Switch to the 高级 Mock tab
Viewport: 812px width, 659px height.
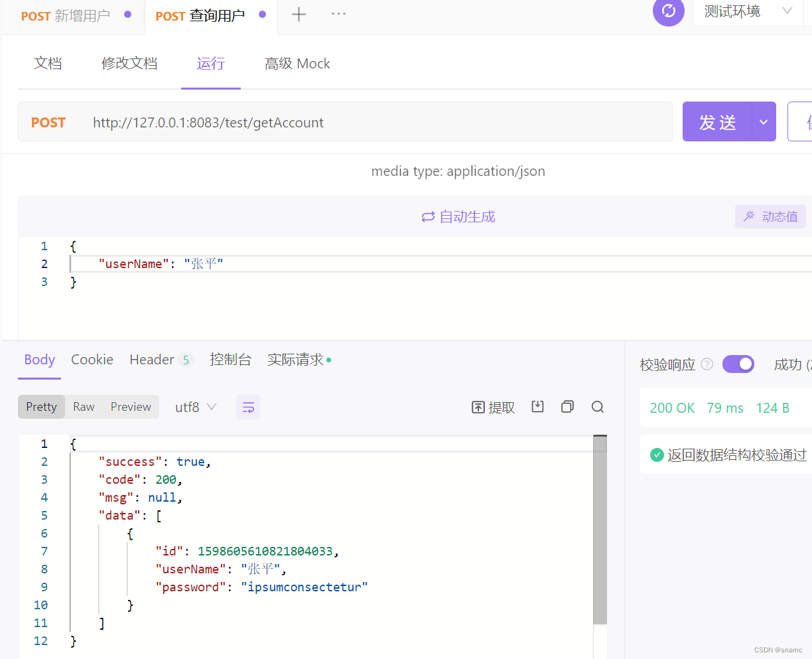point(297,63)
